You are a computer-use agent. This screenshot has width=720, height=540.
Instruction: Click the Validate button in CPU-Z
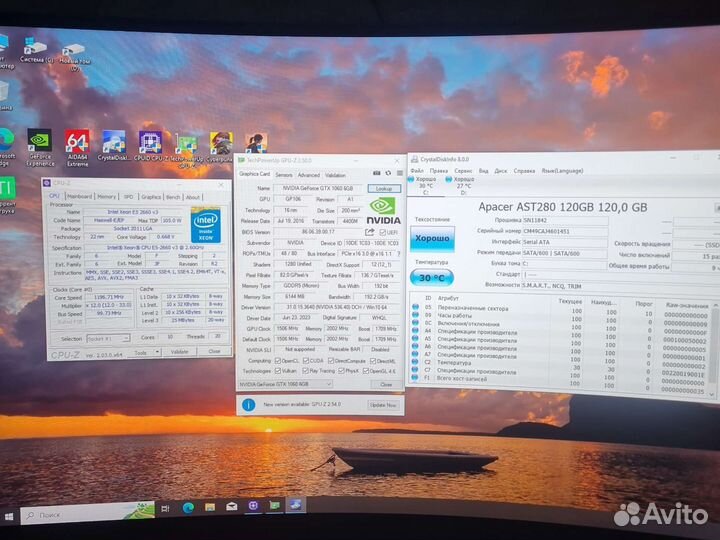coord(180,352)
